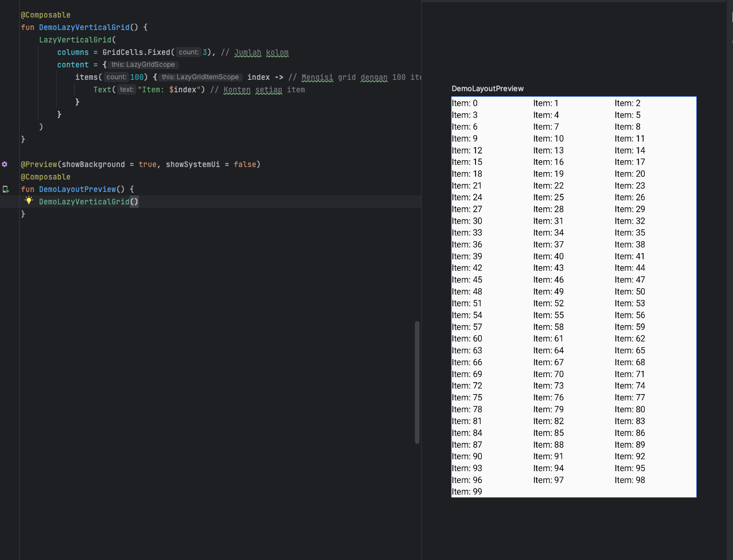Click 'Item: 99' in the last preview row
The height and width of the screenshot is (560, 733).
pyautogui.click(x=467, y=491)
